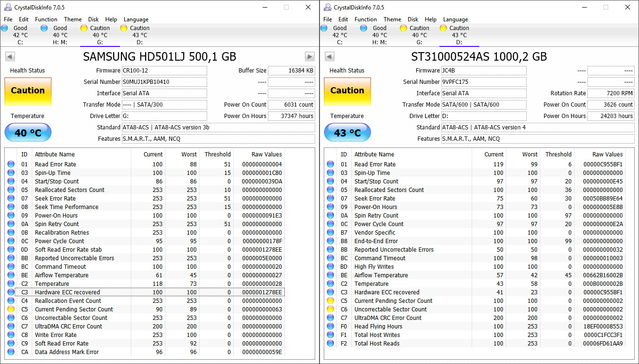Click the status orb beside Reallocated Sectors Count, SAMSUNG window
639x364 pixels.
coord(11,190)
